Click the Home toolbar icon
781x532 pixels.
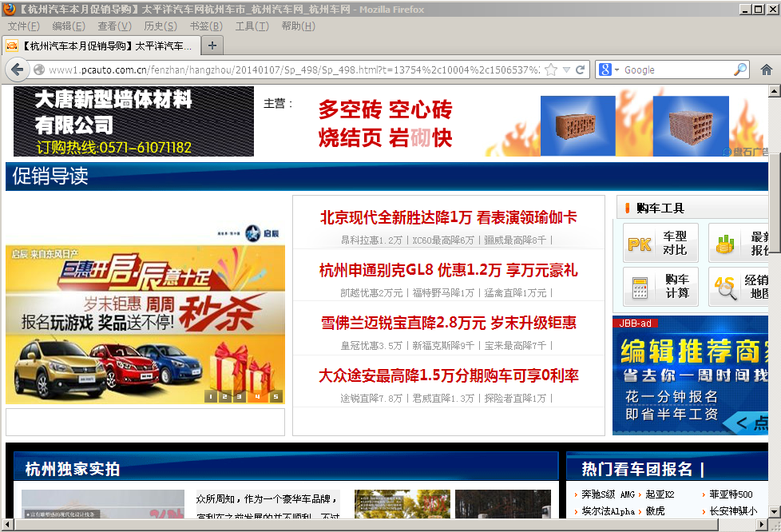[x=766, y=69]
